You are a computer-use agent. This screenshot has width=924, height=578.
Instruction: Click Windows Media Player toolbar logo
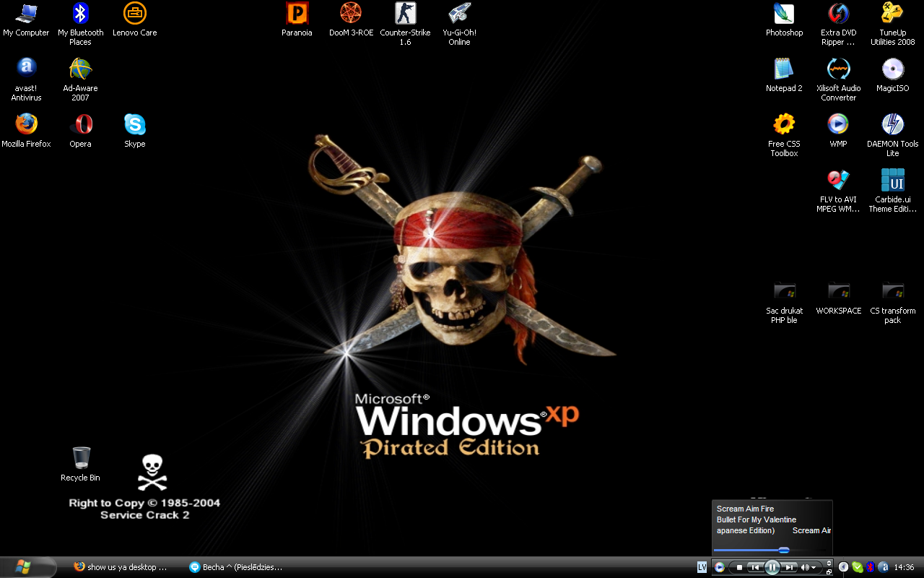point(720,567)
